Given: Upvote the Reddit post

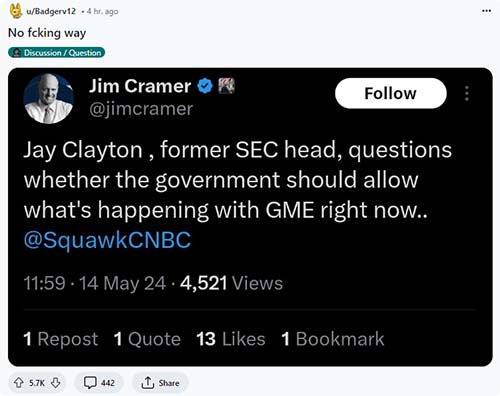Looking at the screenshot, I should click(x=19, y=383).
